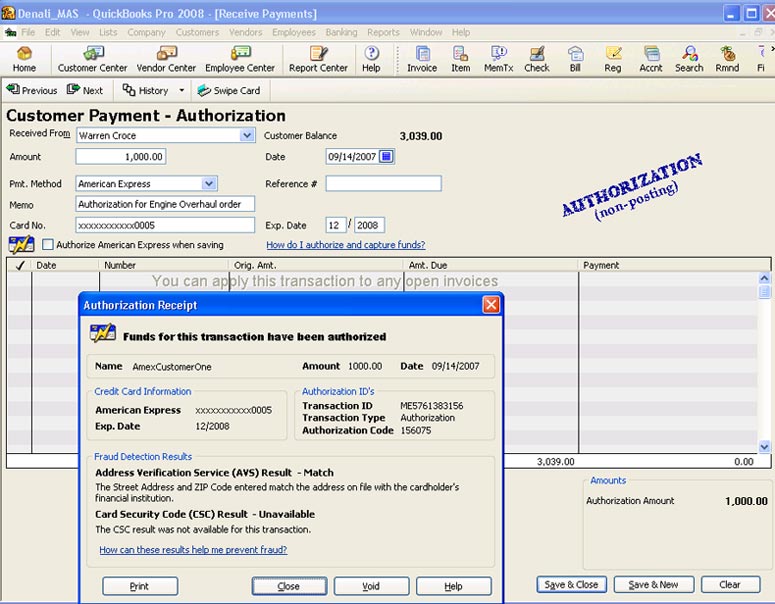This screenshot has height=604, width=775.
Task: Click the Search toolbar icon
Action: (x=689, y=59)
